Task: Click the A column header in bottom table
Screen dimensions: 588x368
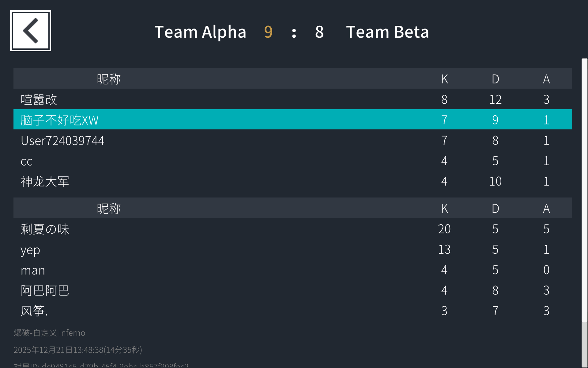Action: click(x=546, y=208)
